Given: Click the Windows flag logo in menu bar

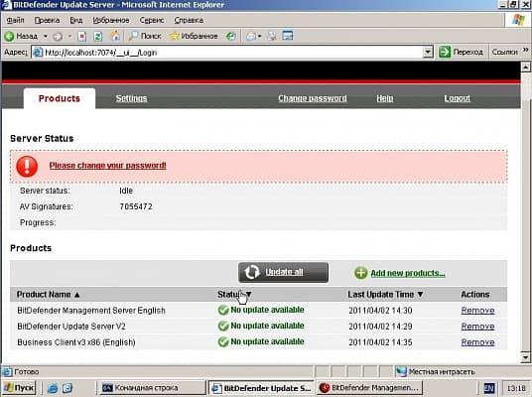Looking at the screenshot, I should coord(518,20).
